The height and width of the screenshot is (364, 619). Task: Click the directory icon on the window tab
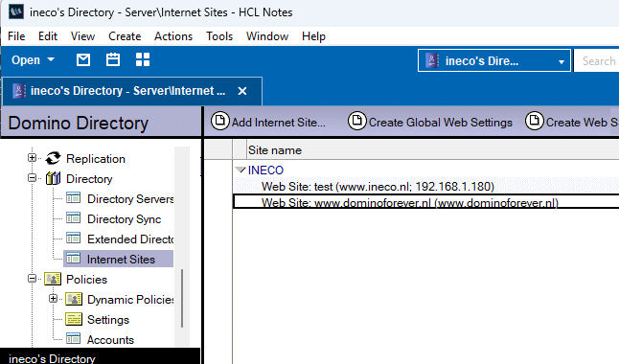click(x=19, y=91)
